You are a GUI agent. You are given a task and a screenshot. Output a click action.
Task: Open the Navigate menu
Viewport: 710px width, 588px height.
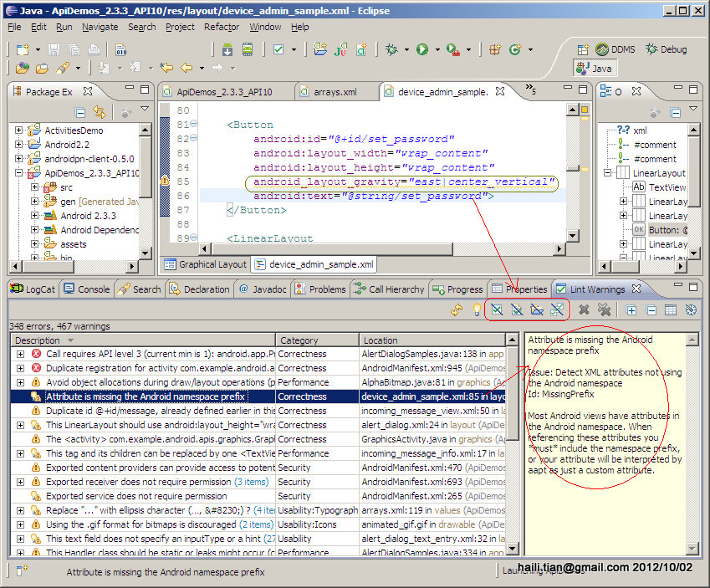[100, 27]
